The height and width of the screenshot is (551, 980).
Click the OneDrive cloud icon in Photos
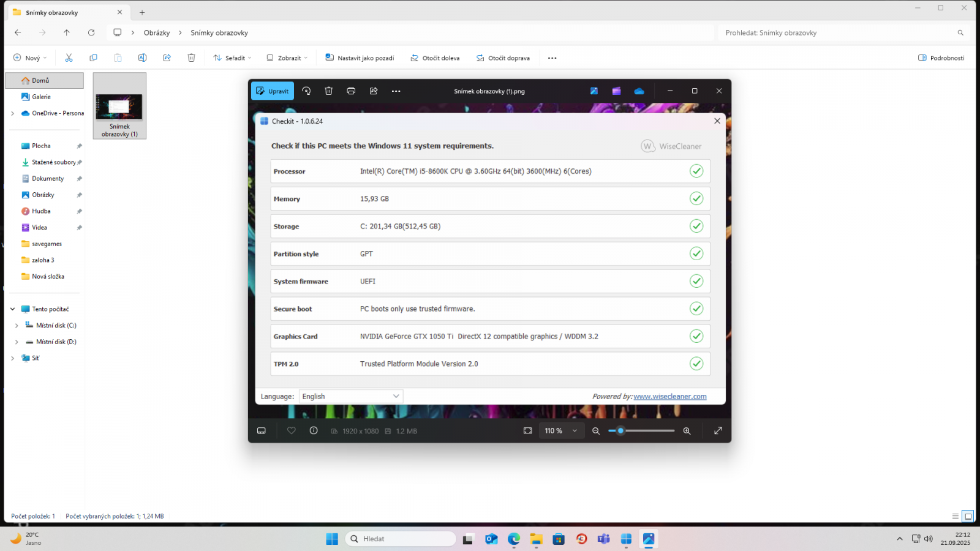[x=639, y=91]
